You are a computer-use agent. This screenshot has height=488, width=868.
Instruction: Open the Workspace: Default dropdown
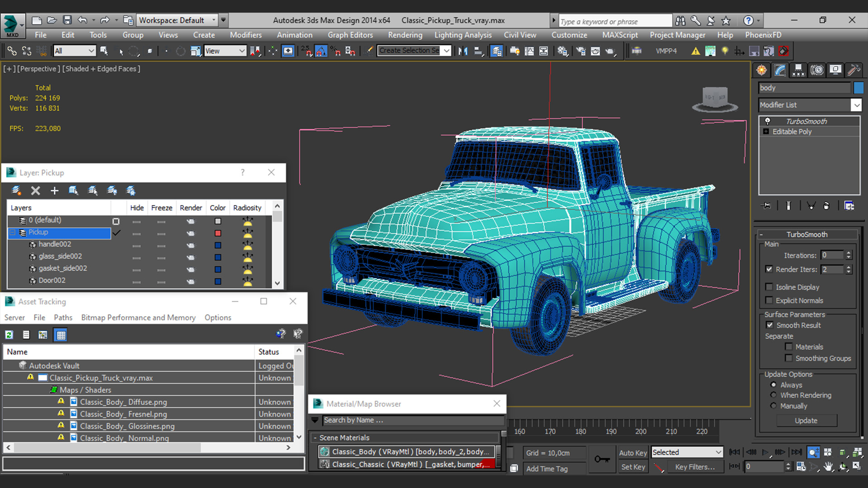(x=177, y=20)
